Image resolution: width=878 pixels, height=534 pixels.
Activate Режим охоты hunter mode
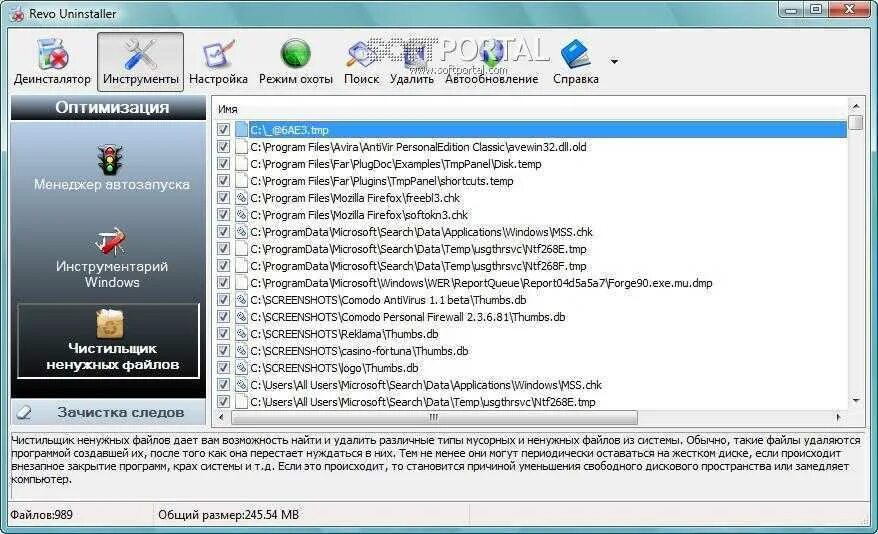296,62
